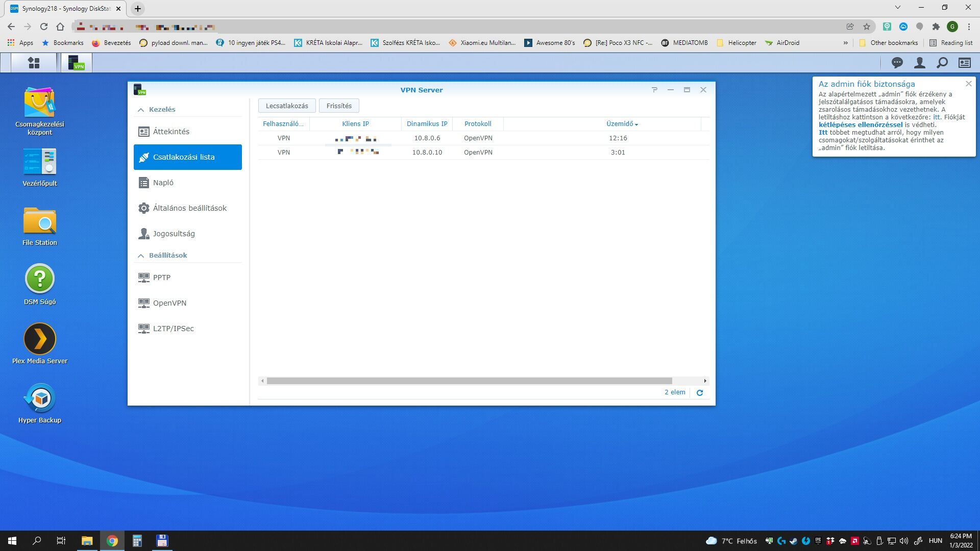Open Plex Media Server desktop icon

pos(40,344)
